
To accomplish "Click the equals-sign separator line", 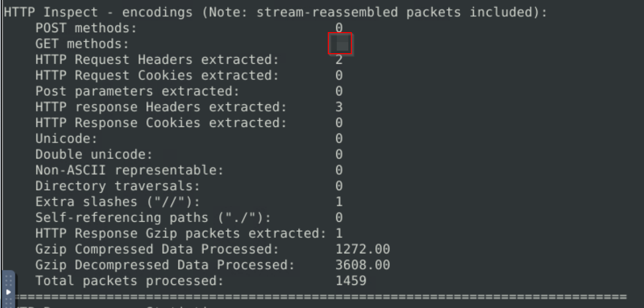I will 321,296.
